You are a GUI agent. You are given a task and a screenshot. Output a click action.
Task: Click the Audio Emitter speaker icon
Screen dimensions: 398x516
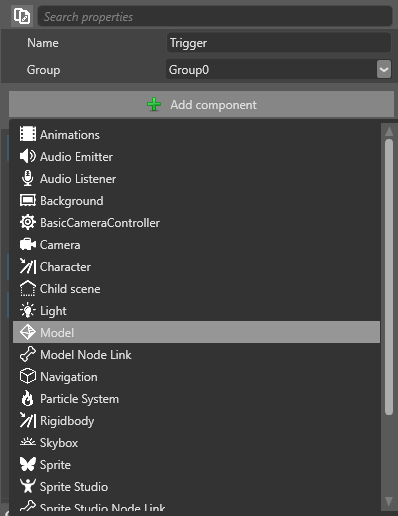pyautogui.click(x=28, y=157)
